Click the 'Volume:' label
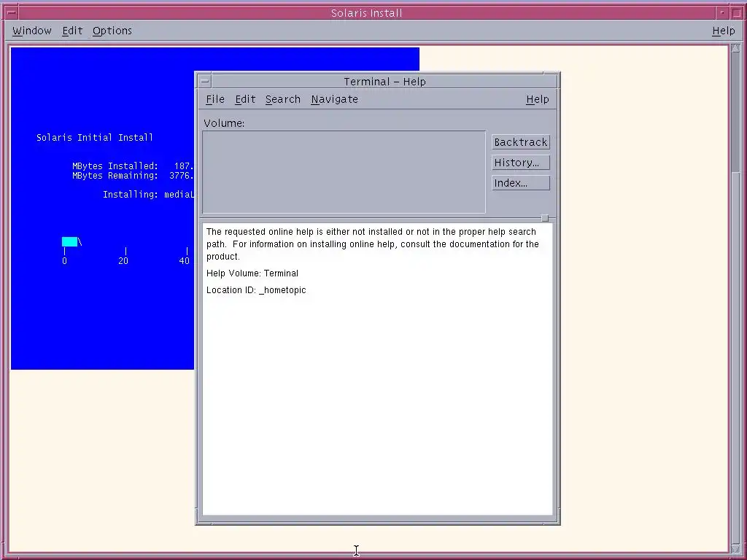The image size is (747, 560). (x=224, y=123)
